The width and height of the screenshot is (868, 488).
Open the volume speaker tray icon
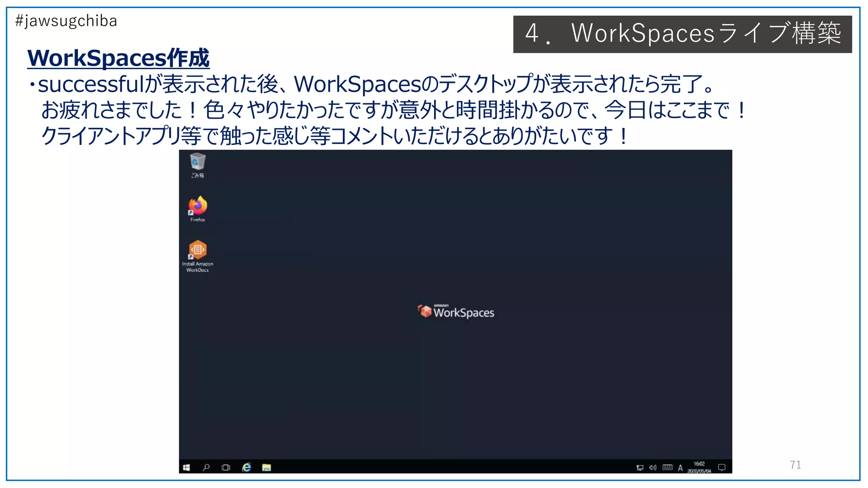653,468
